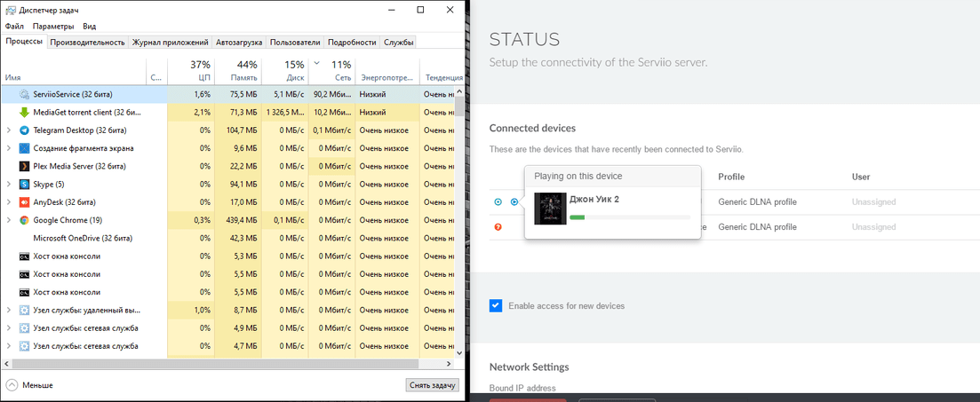The height and width of the screenshot is (402, 980).
Task: Click the first Узел службы: сетевая служба icon
Action: click(24, 328)
